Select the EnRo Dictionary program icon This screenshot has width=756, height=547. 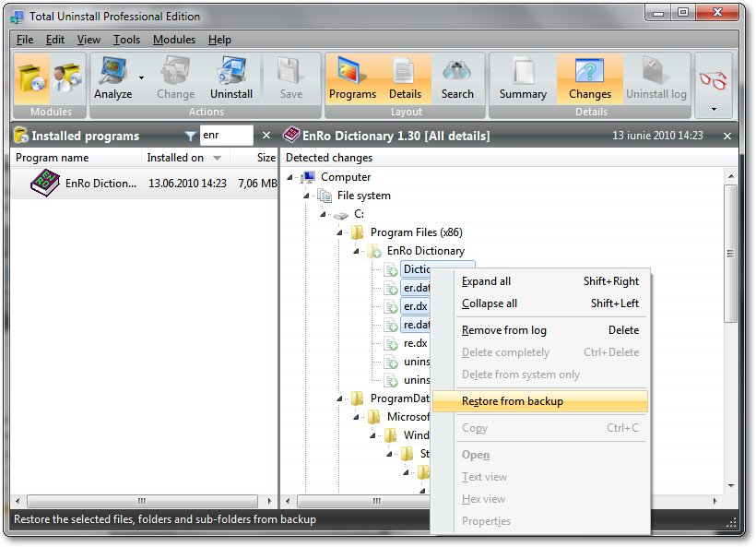tap(44, 183)
